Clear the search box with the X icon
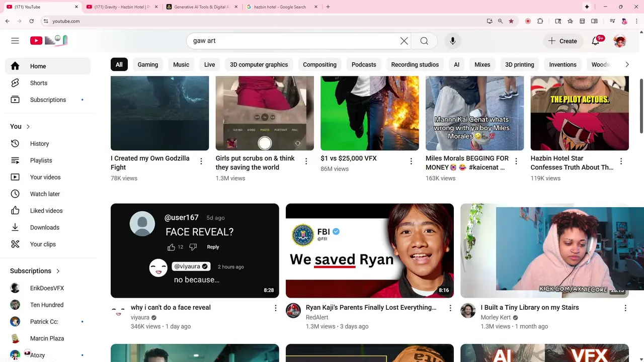This screenshot has width=644, height=362. pos(404,41)
